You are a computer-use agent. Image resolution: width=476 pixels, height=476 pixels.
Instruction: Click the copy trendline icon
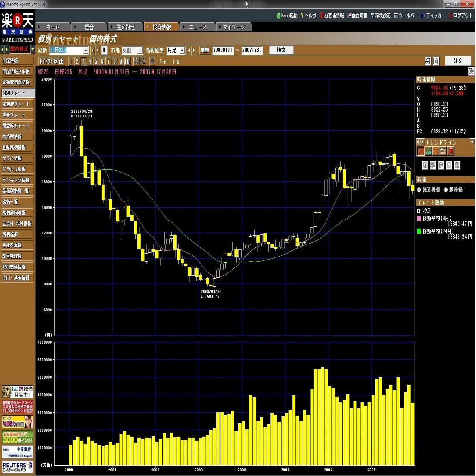pyautogui.click(x=433, y=165)
